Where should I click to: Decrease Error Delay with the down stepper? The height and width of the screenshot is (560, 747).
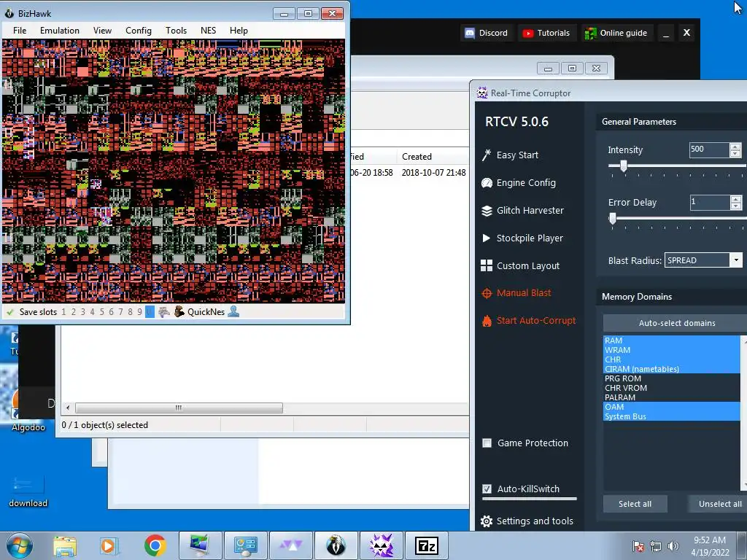pyautogui.click(x=735, y=206)
